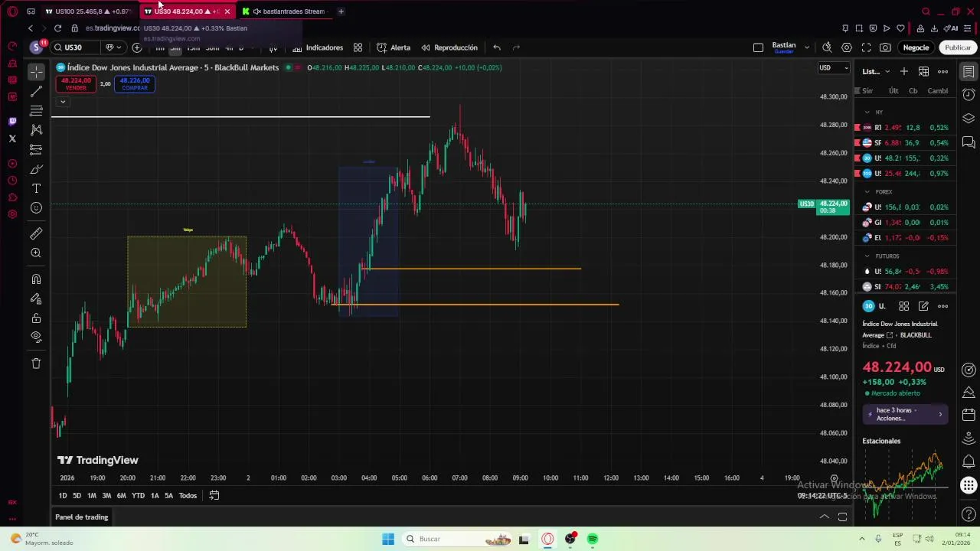980x551 pixels.
Task: Select the trend line drawing tool
Action: 36,92
